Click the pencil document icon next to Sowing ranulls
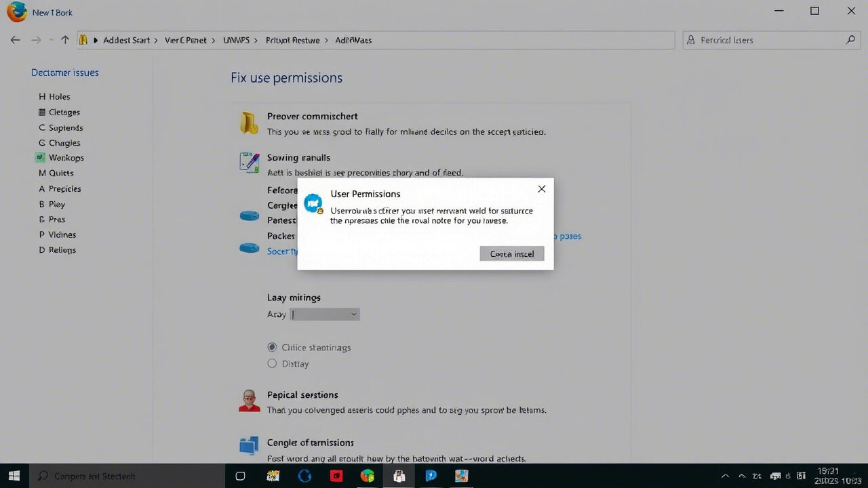 (x=249, y=163)
